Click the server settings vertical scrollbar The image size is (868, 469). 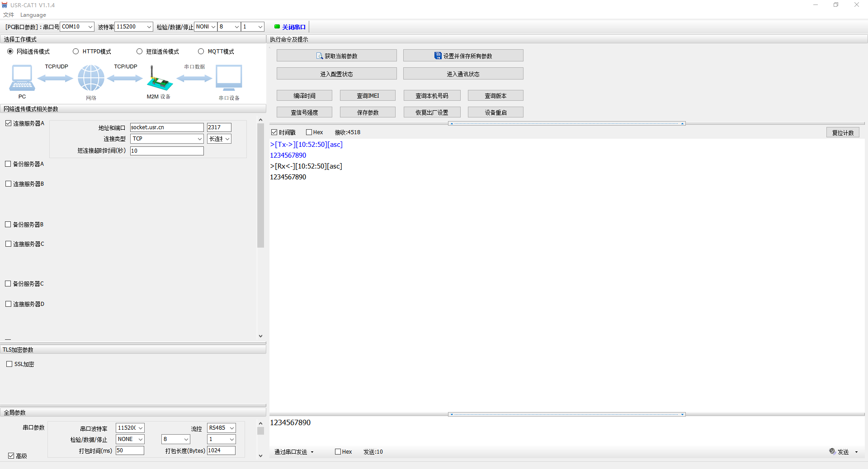(x=260, y=185)
